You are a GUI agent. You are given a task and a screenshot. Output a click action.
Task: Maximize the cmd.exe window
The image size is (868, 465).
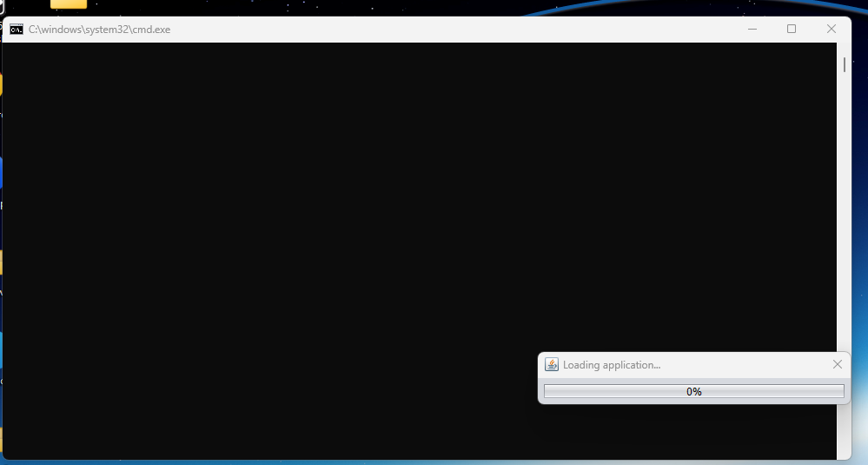pos(792,30)
